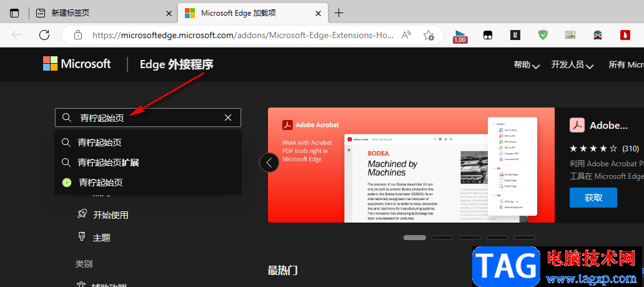Open the black mask extension icon
The image size is (644, 287).
(x=487, y=36)
